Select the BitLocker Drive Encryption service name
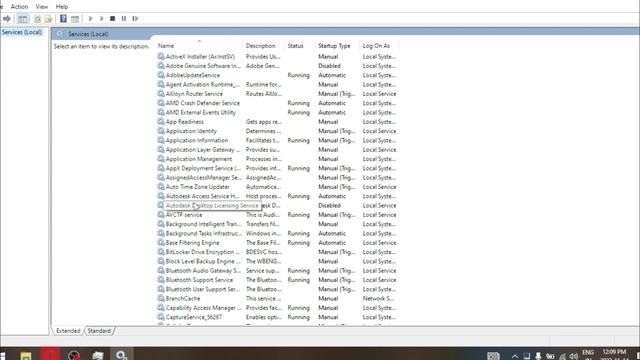 click(203, 252)
